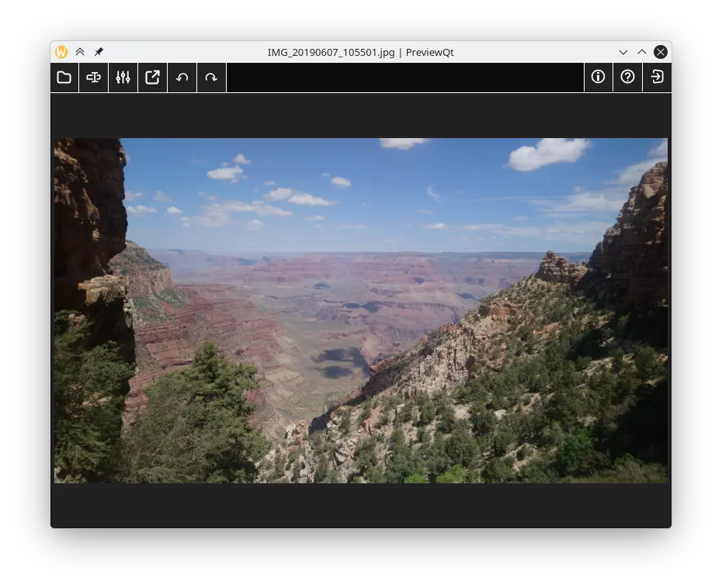Open image in external application icon
This screenshot has width=722, height=588.
pos(152,78)
